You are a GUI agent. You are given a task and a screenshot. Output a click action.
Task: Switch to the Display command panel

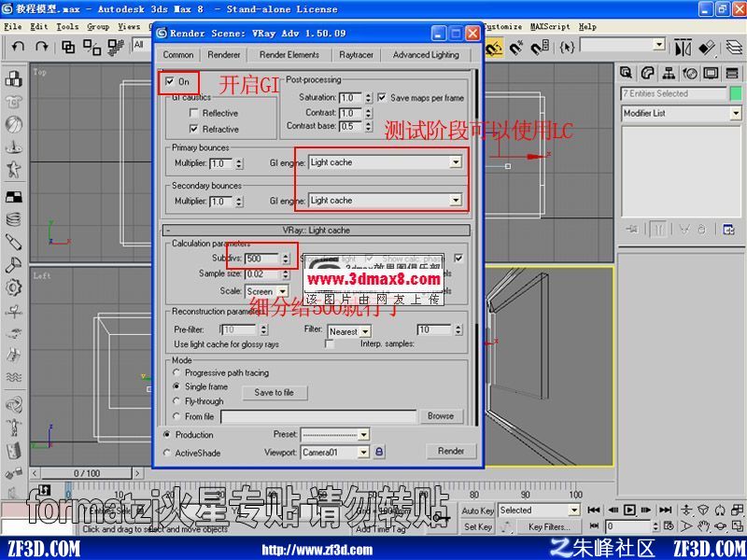click(712, 73)
